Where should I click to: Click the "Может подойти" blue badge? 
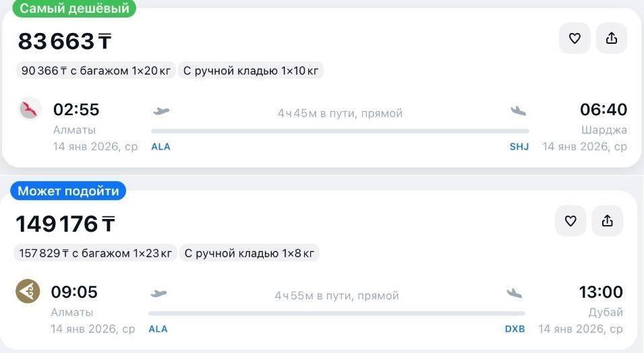point(68,191)
